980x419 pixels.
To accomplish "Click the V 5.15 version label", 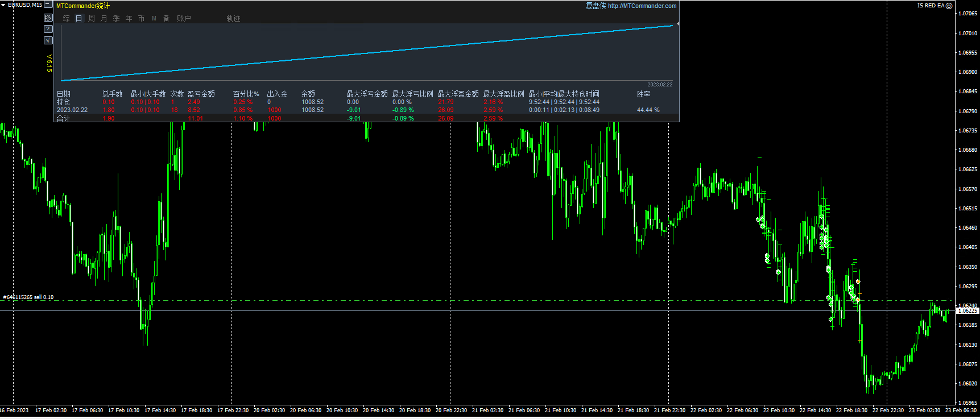I will point(49,63).
